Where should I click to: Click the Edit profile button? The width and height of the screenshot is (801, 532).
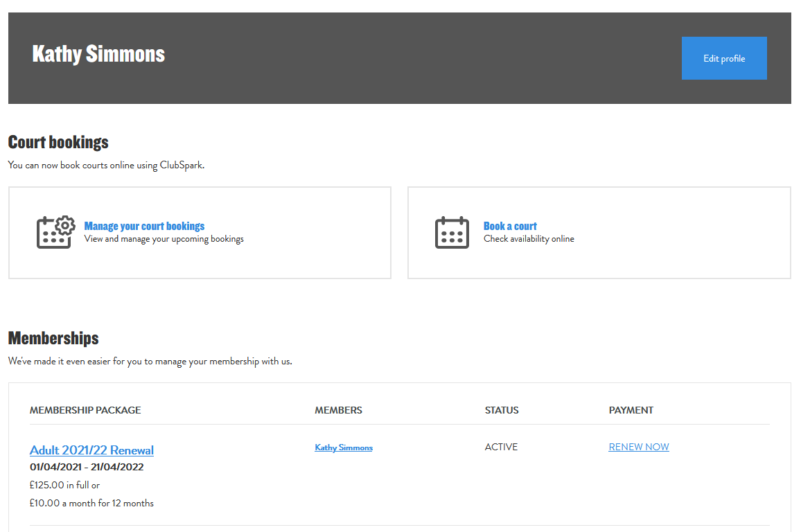[723, 58]
